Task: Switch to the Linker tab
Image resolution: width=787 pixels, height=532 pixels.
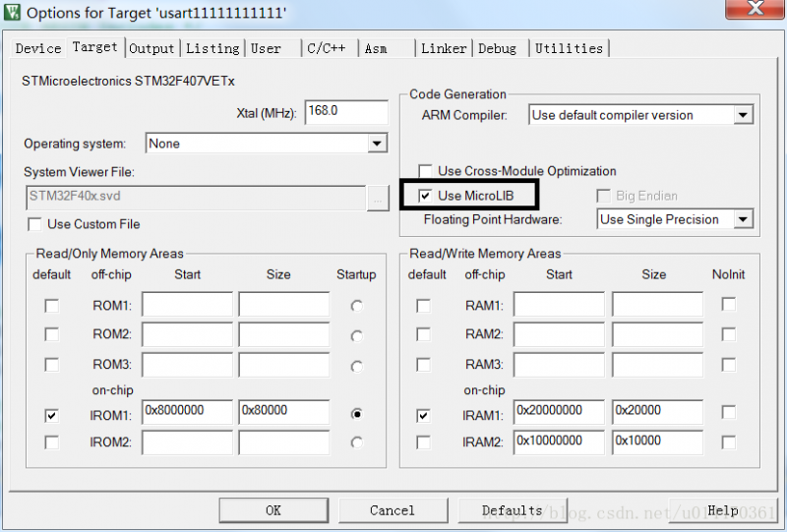Action: [444, 49]
